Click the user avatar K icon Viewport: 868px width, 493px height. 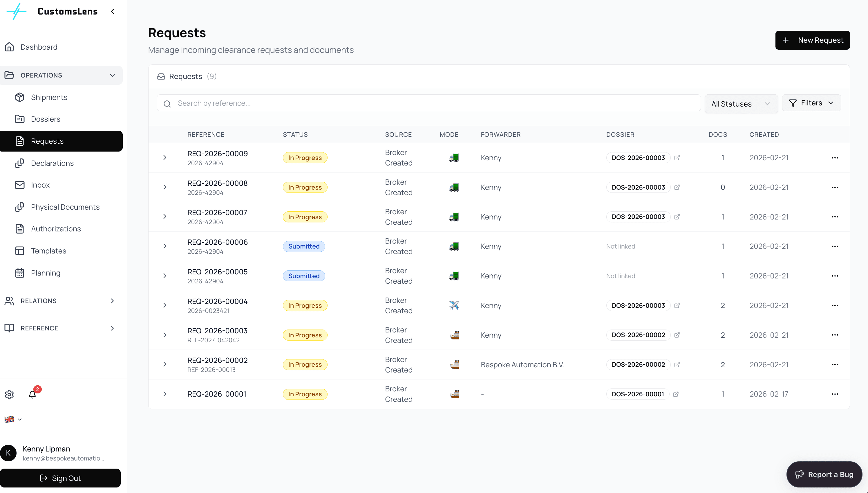8,453
